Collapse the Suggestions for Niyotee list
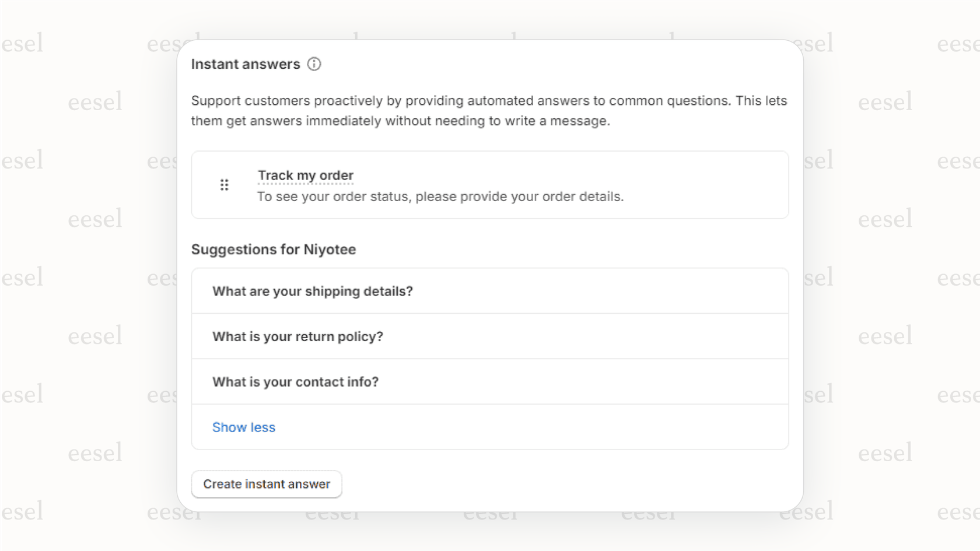 [244, 427]
